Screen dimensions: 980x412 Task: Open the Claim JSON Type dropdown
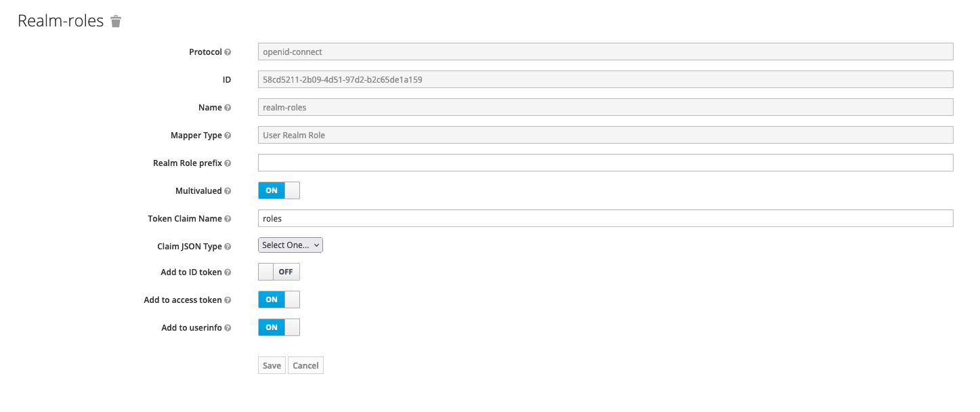291,245
